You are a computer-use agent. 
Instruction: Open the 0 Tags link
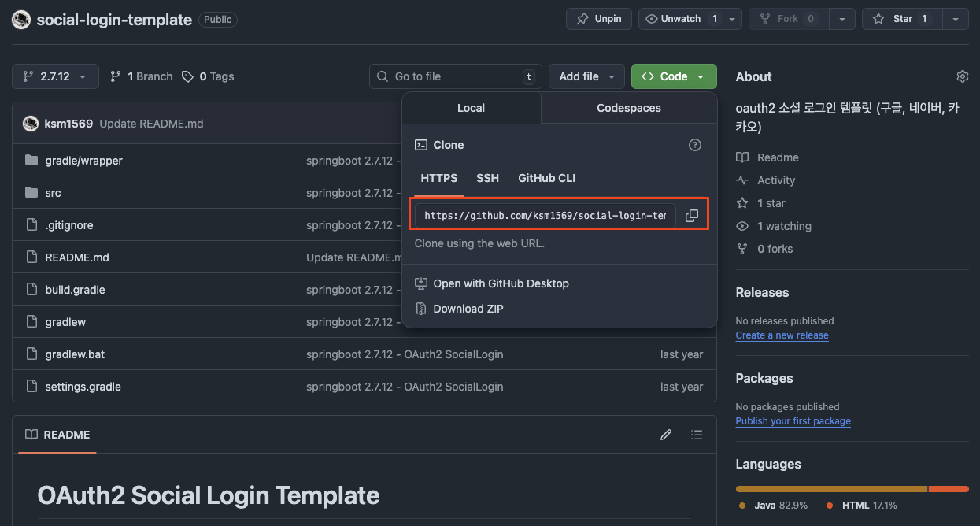pyautogui.click(x=208, y=76)
